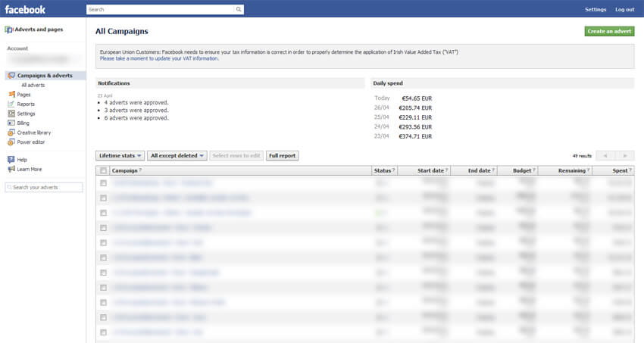Image resolution: width=644 pixels, height=343 pixels.
Task: Click the Settings sidebar icon
Action: (11, 114)
